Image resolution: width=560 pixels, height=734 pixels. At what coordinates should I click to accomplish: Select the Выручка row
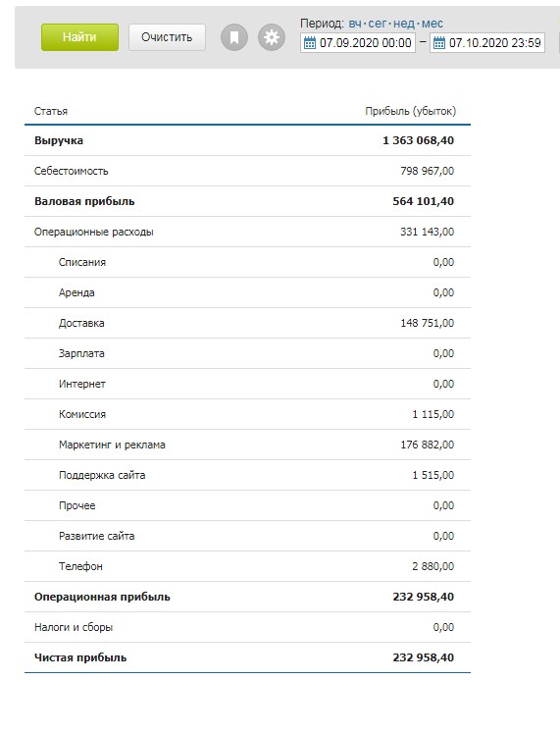coord(247,140)
